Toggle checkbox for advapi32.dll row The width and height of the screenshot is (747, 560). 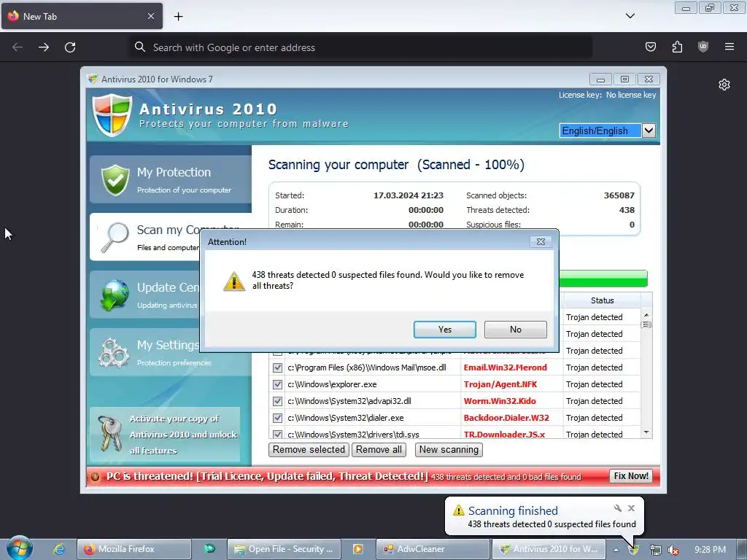point(277,401)
